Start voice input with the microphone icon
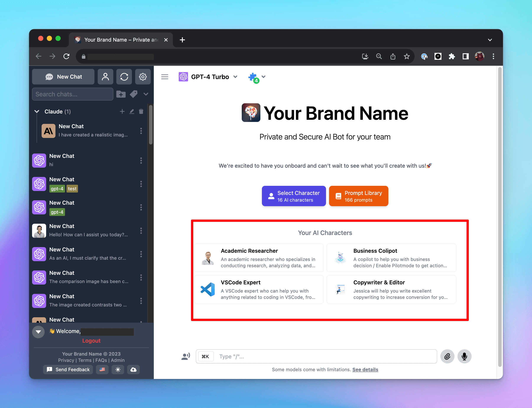The image size is (532, 408). 464,356
